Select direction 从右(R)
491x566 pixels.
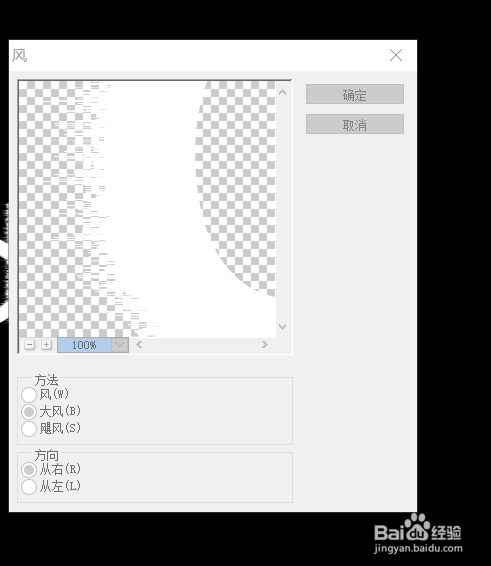pyautogui.click(x=29, y=470)
